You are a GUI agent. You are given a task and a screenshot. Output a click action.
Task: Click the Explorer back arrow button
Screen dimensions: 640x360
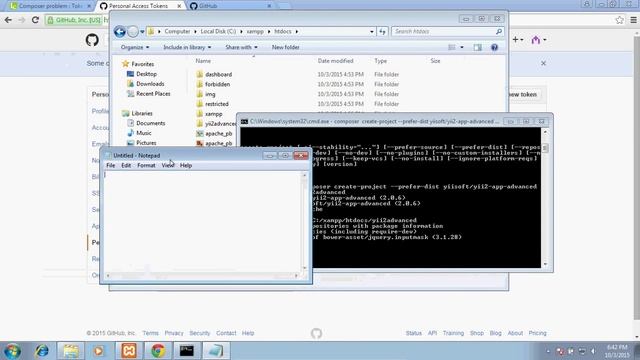tap(120, 31)
